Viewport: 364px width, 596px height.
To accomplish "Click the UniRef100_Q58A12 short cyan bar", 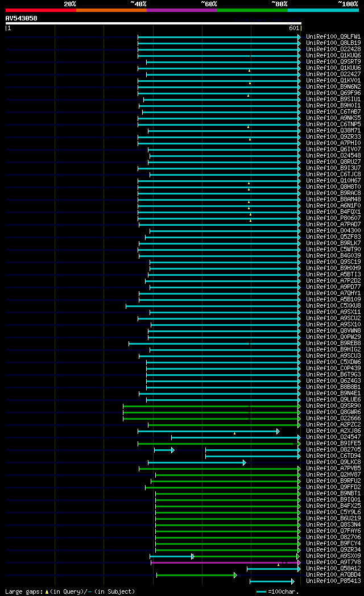I will pos(274,569).
